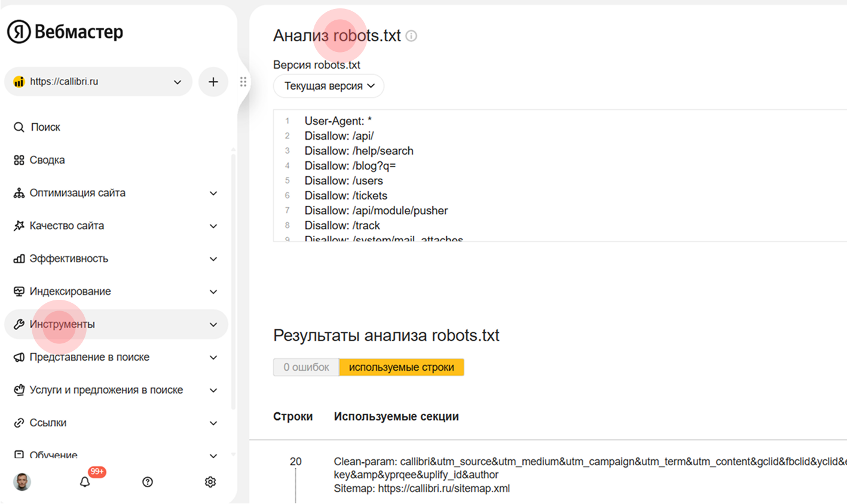Click the Инструменты wrench icon

pyautogui.click(x=19, y=324)
